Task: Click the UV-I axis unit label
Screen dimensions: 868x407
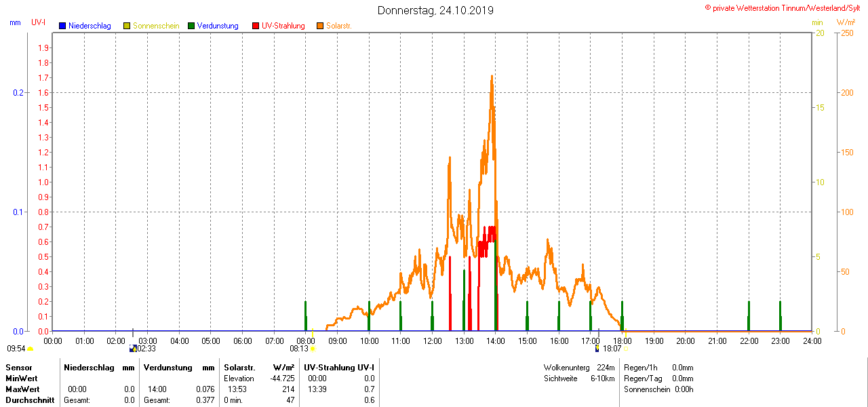Action: (x=39, y=22)
